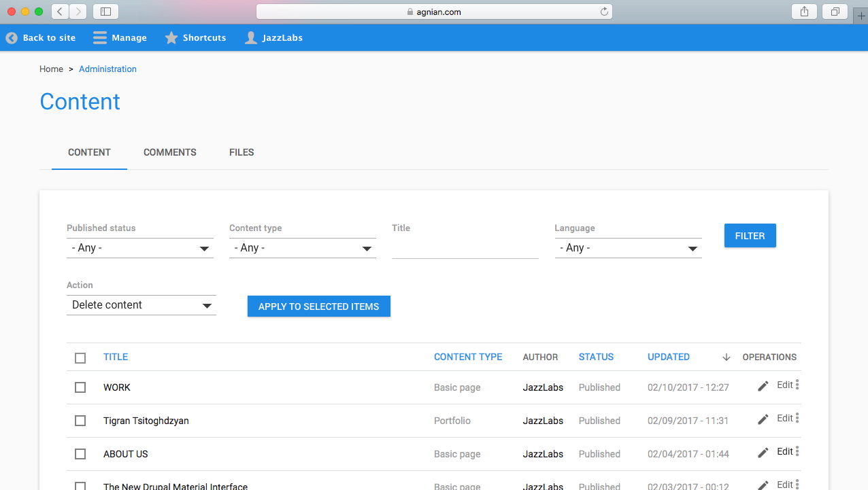Click the Shortcuts star icon
Viewport: 868px width, 490px height.
pyautogui.click(x=171, y=37)
